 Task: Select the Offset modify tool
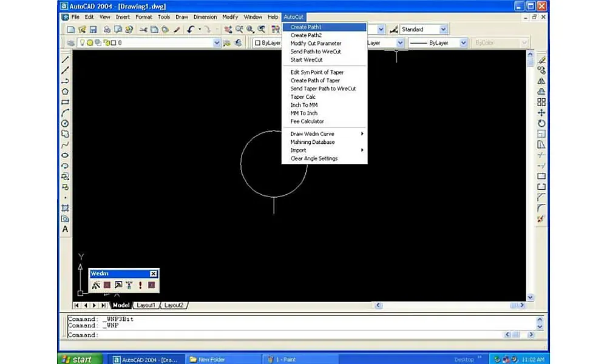tap(541, 91)
